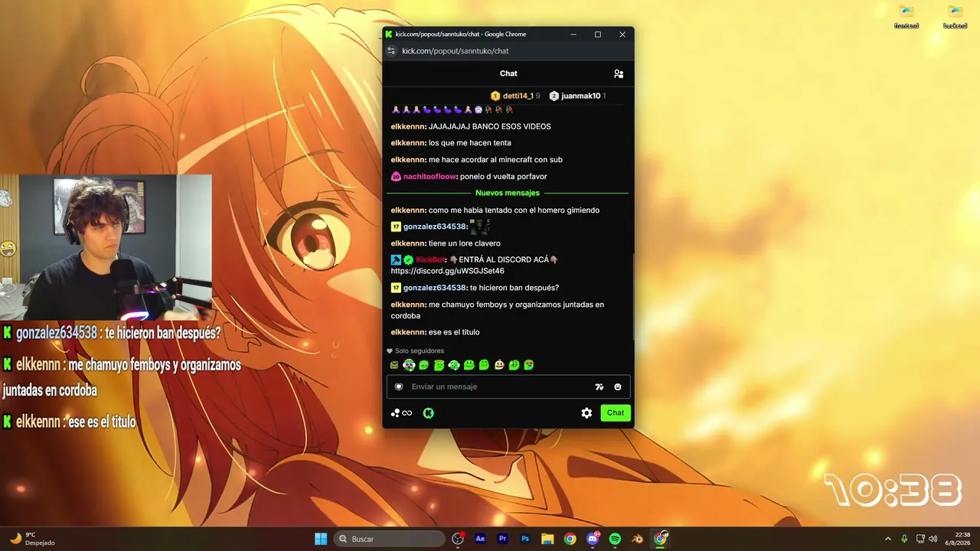Click the taskbar Buscar search box
The width and height of the screenshot is (980, 551).
389,539
